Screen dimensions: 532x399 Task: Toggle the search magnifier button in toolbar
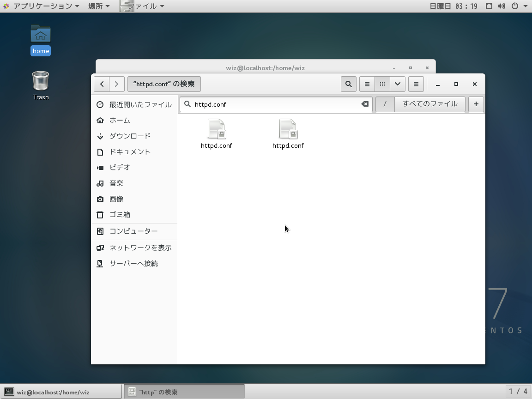pos(349,84)
